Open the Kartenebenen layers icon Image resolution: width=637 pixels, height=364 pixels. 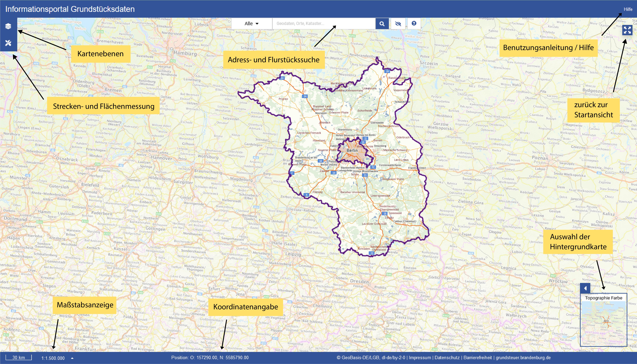point(8,26)
